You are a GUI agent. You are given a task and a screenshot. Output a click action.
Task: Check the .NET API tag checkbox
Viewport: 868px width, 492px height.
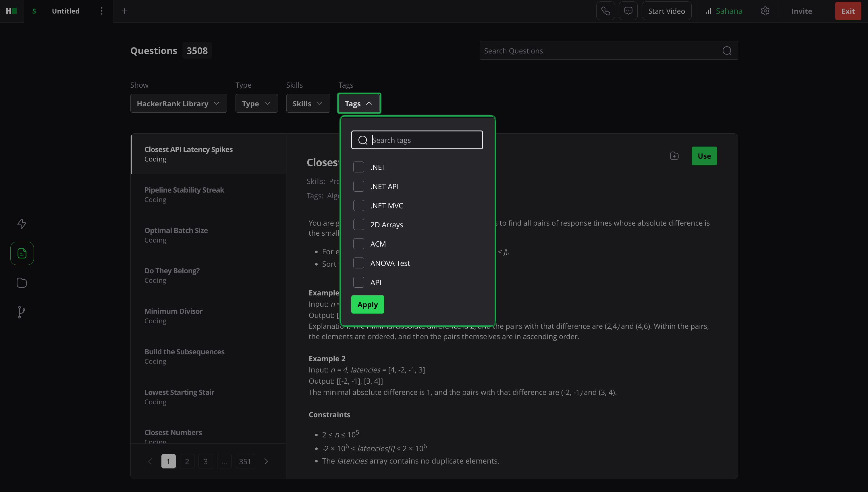coord(358,186)
